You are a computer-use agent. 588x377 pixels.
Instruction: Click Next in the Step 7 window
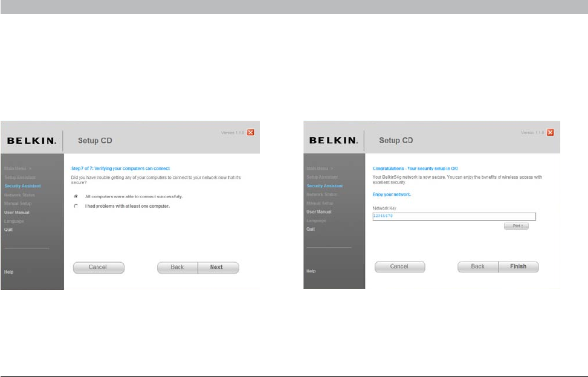pos(218,267)
